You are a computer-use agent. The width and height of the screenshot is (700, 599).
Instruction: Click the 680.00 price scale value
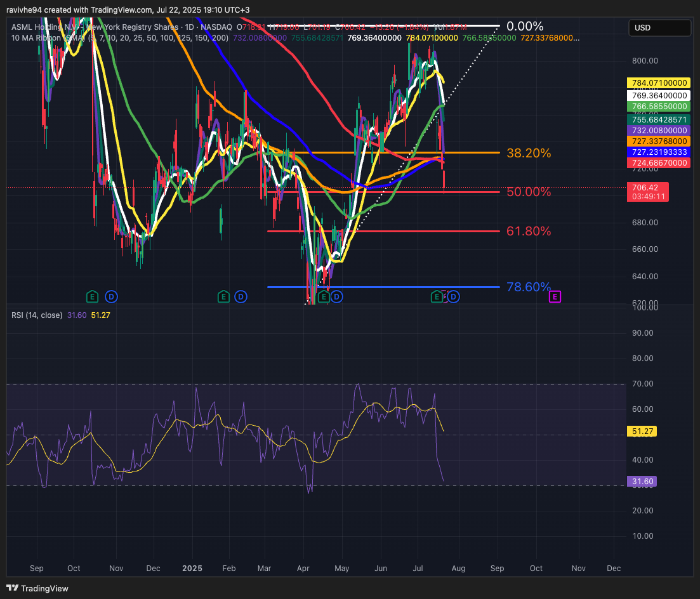coord(645,222)
